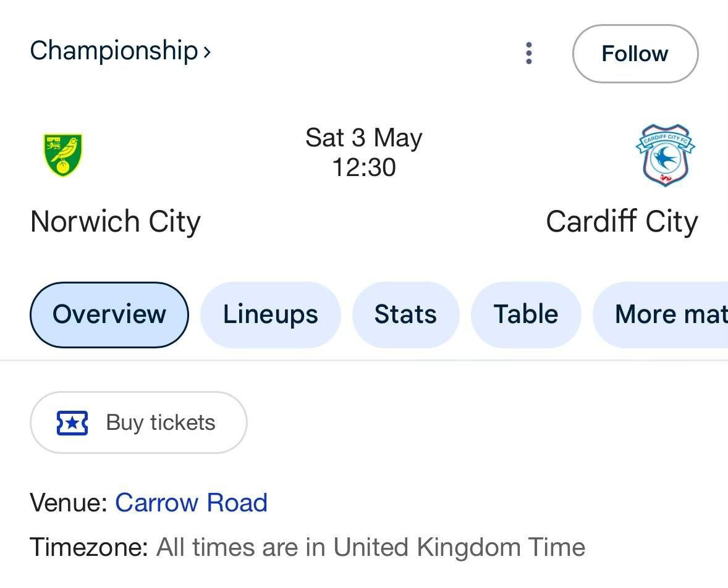Screen dimensions: 728x588
Task: Click the Sat 3 May match date
Action: click(363, 138)
